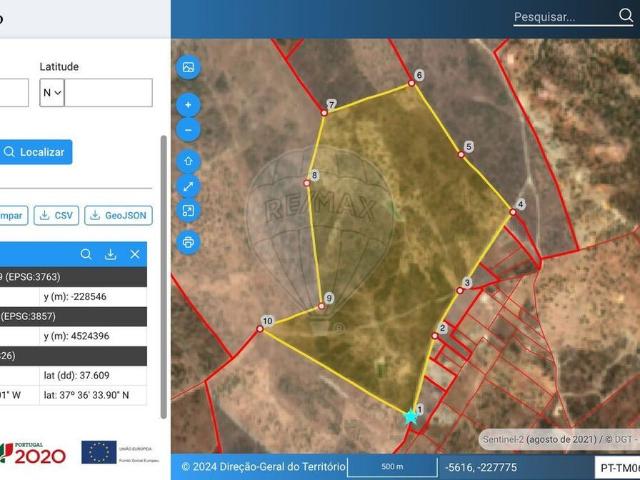Export data as CSV
The image size is (640, 480).
56,215
